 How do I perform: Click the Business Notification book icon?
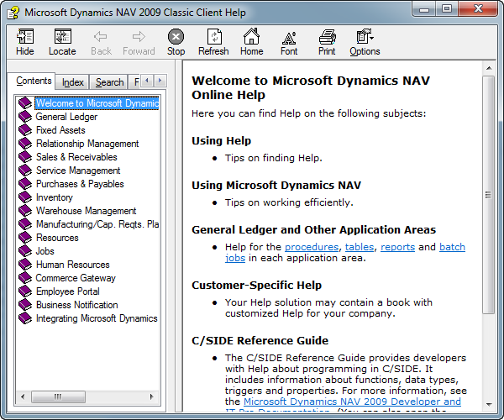(x=25, y=305)
